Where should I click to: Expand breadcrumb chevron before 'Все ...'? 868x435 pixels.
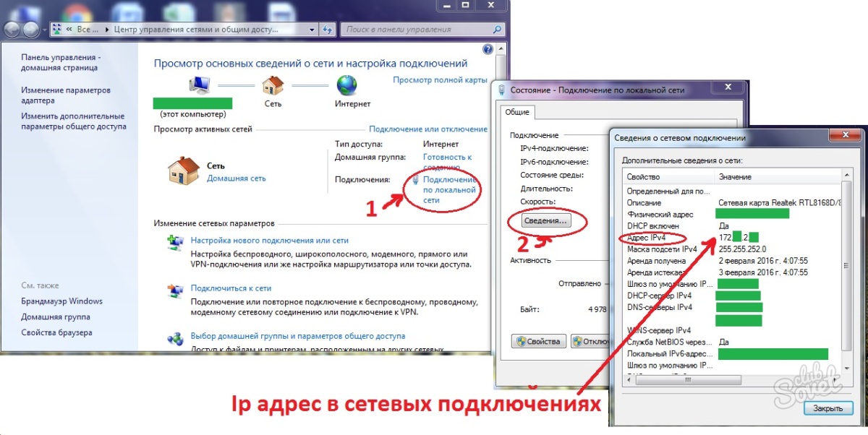coord(69,30)
